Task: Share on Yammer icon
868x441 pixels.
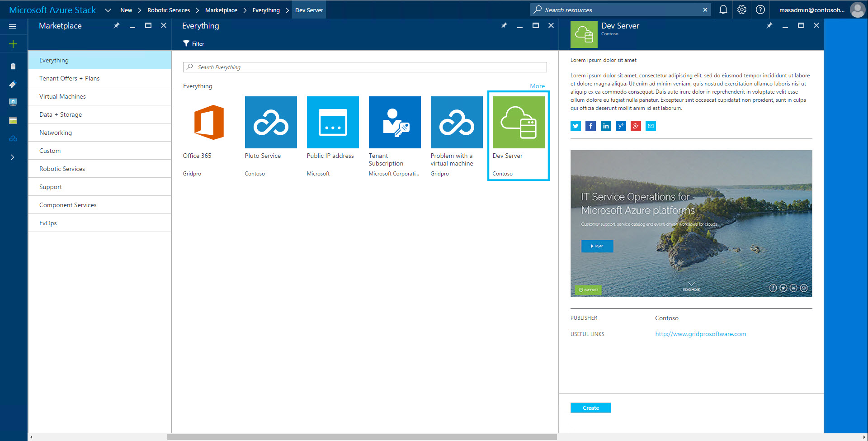Action: [621, 126]
